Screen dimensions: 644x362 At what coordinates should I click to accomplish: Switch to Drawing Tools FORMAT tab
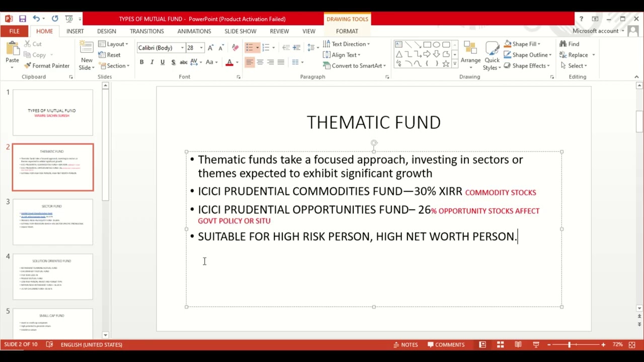pyautogui.click(x=347, y=31)
